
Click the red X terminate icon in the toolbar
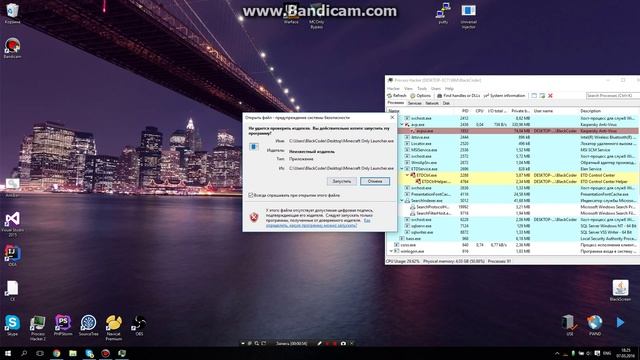pos(550,96)
